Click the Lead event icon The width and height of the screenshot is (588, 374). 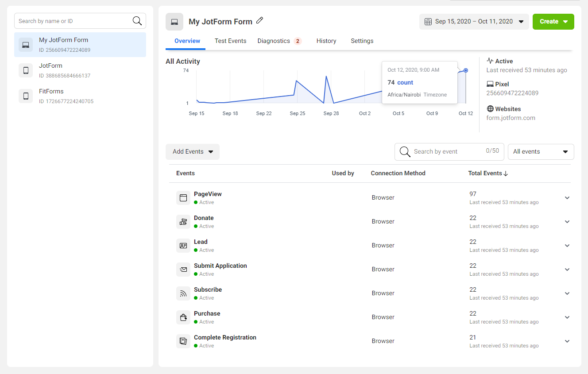(x=183, y=246)
